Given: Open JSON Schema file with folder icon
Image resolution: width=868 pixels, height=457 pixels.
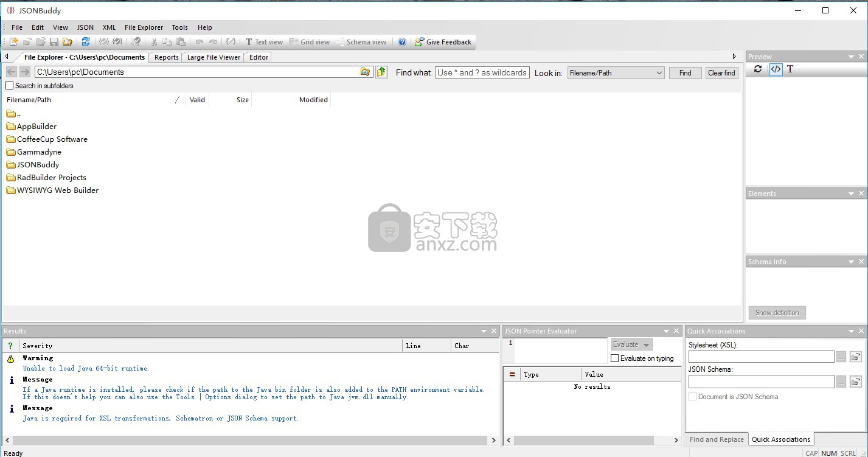Looking at the screenshot, I should click(855, 382).
